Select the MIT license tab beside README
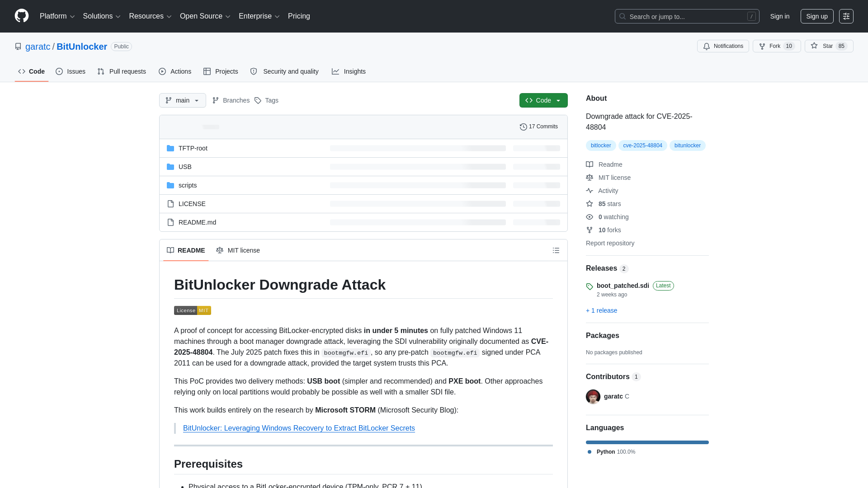The width and height of the screenshot is (868, 488). point(238,250)
